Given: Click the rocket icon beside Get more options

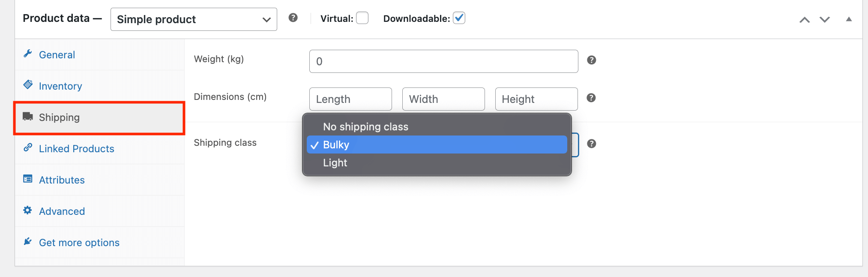Looking at the screenshot, I should coord(27,241).
